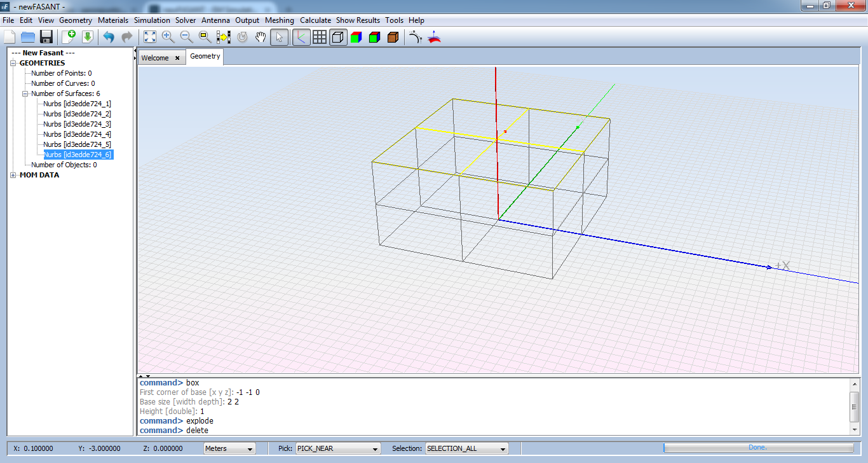Select Nurbs [id3edde724_3] in the tree
Viewport: 868px width, 463px height.
[77, 124]
